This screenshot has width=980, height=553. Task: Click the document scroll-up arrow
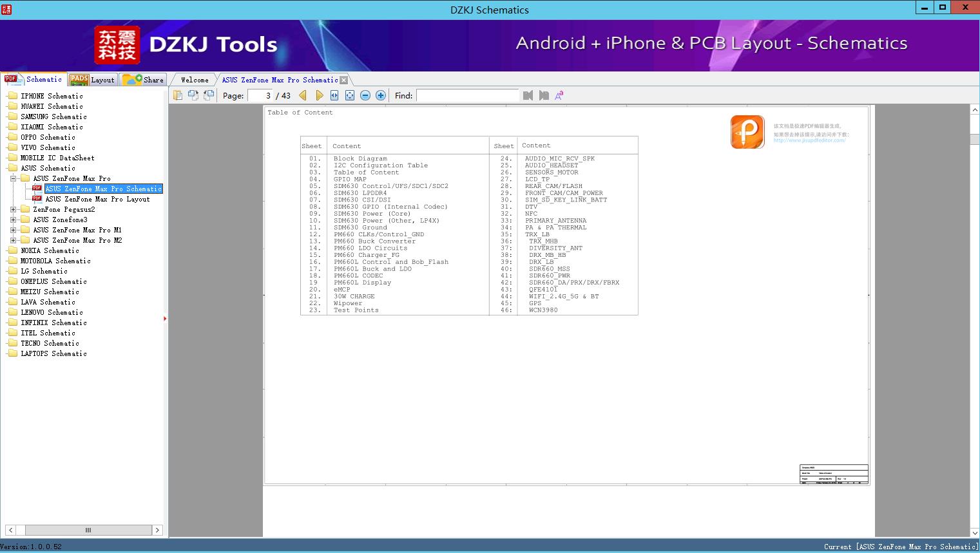tap(975, 111)
